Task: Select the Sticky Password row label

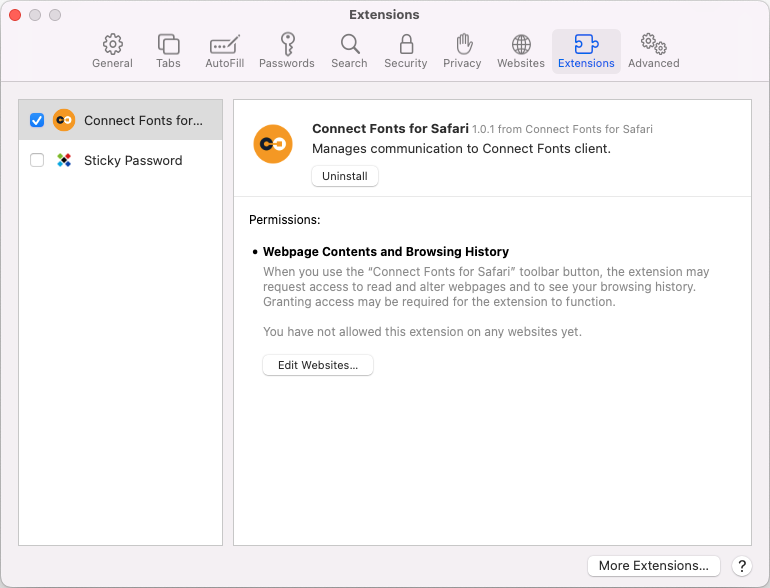Action: pos(133,161)
